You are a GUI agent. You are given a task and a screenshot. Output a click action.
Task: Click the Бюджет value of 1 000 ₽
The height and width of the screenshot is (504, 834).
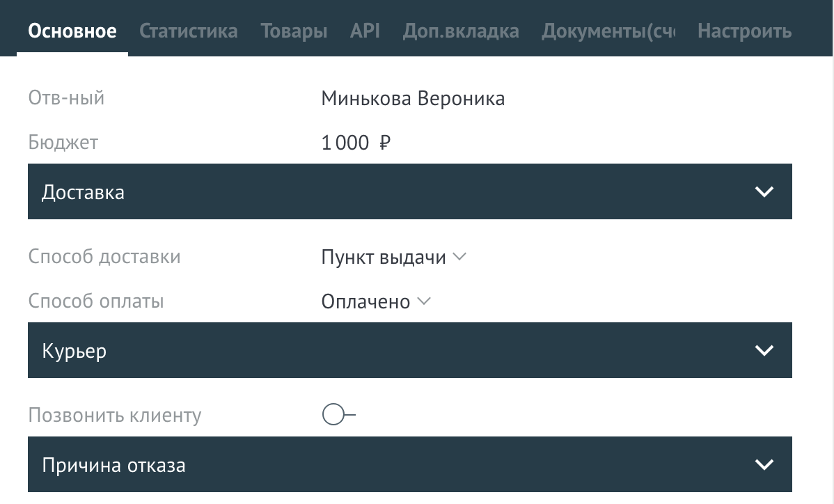click(355, 142)
